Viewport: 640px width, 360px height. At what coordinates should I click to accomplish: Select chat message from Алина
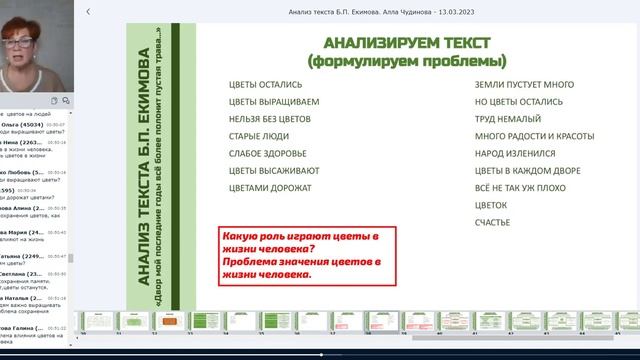point(33,212)
